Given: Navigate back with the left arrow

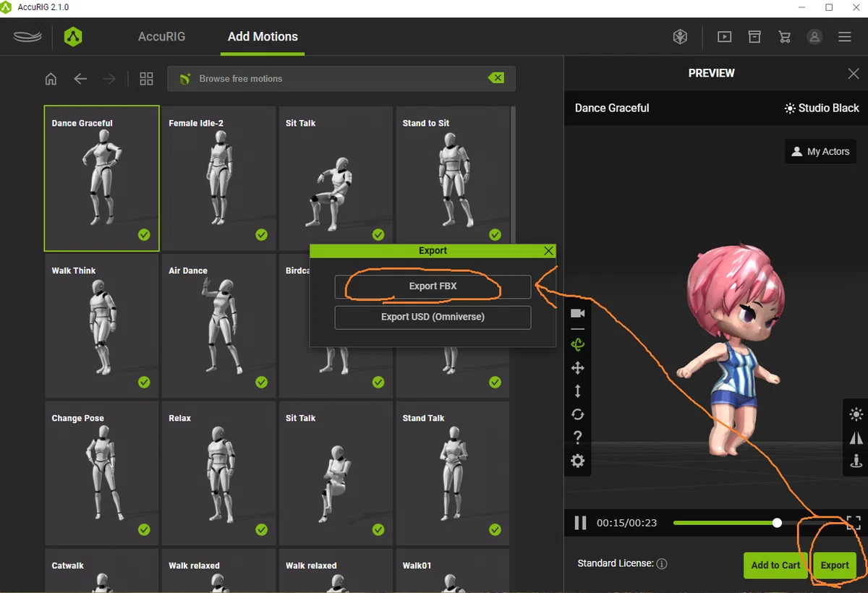Looking at the screenshot, I should pyautogui.click(x=80, y=79).
